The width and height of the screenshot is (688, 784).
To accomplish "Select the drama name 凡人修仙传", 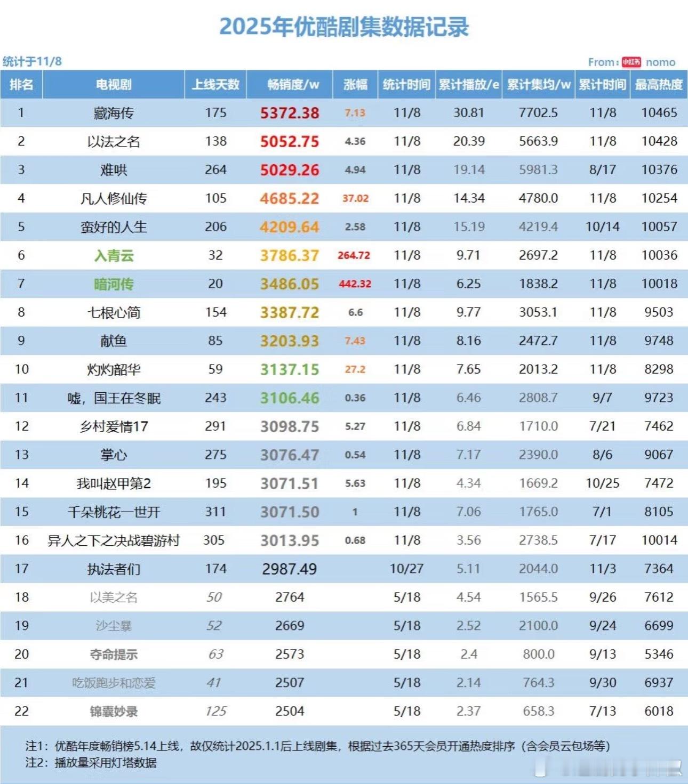I will 114,199.
